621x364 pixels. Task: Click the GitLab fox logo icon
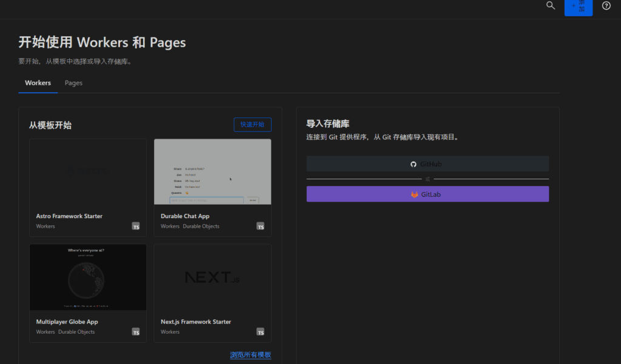pyautogui.click(x=415, y=194)
